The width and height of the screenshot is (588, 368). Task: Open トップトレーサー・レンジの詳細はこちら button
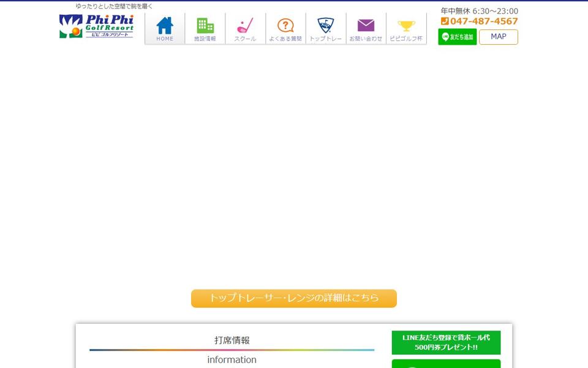pyautogui.click(x=294, y=298)
